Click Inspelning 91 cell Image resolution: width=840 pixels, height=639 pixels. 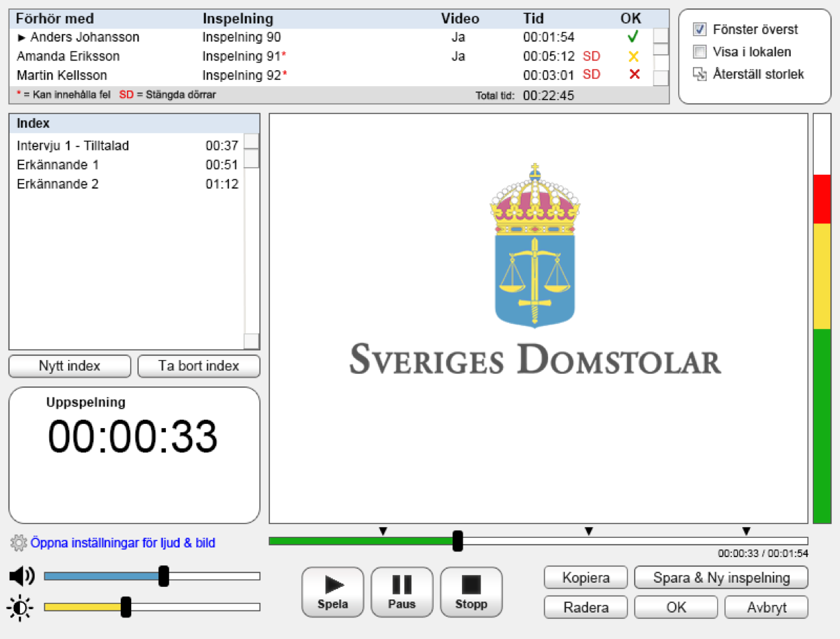[245, 56]
